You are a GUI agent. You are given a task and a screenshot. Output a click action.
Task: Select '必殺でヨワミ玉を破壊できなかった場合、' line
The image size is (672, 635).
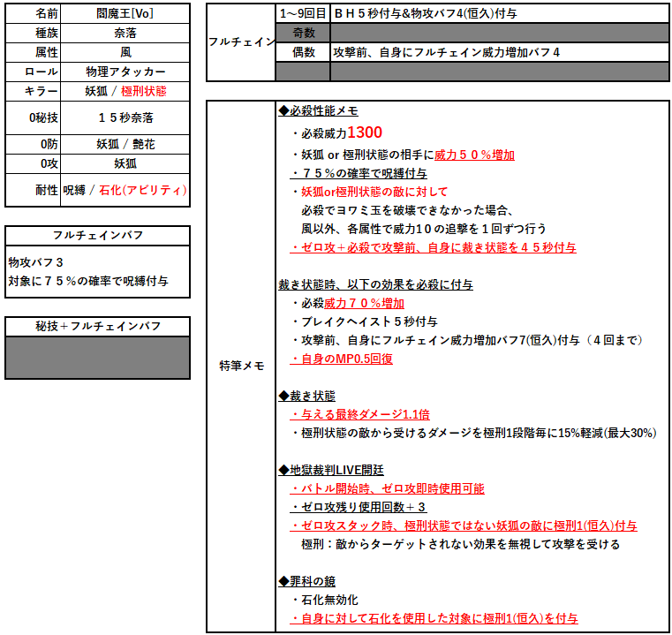407,210
